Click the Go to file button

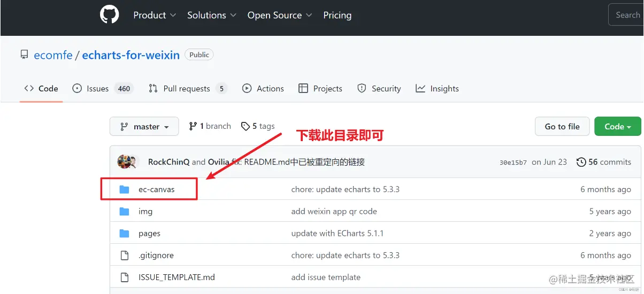[562, 126]
